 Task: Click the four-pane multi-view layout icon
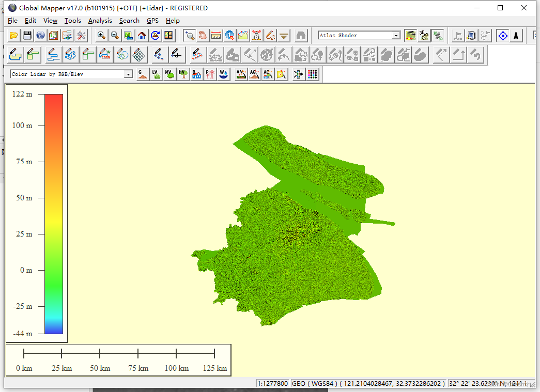coord(168,36)
